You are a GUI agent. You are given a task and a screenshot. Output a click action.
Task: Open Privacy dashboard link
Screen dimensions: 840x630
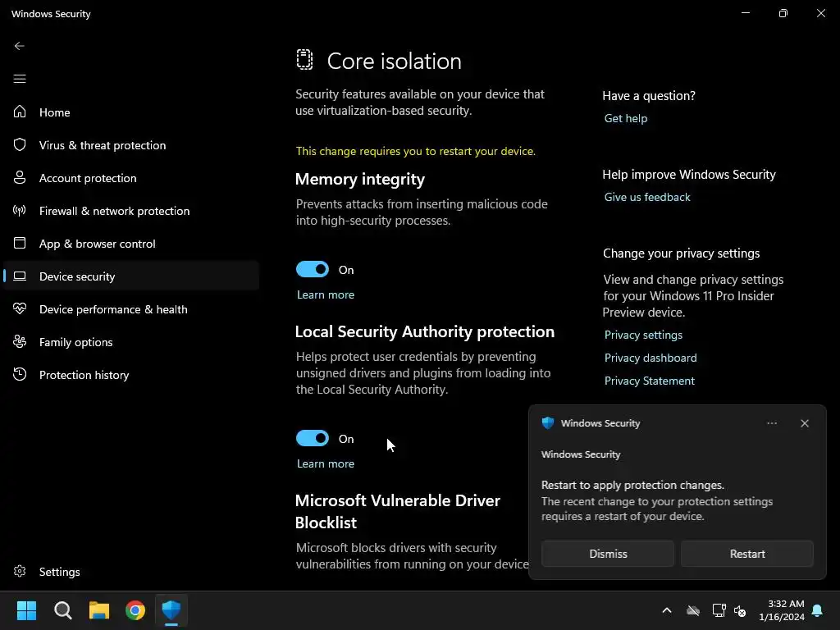pyautogui.click(x=651, y=358)
